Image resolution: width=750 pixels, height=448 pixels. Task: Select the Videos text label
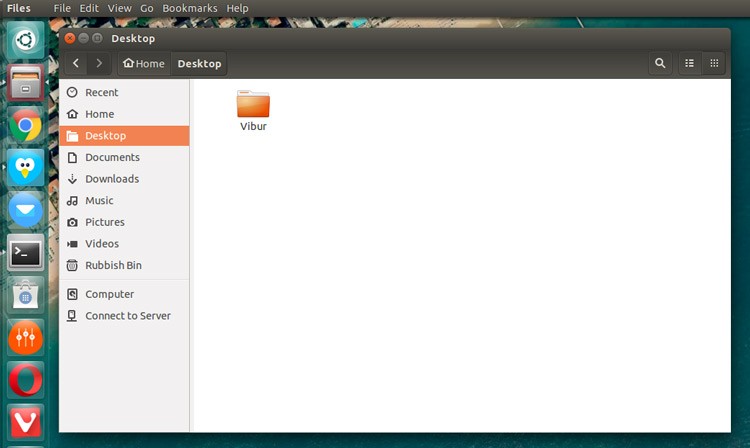pyautogui.click(x=102, y=243)
